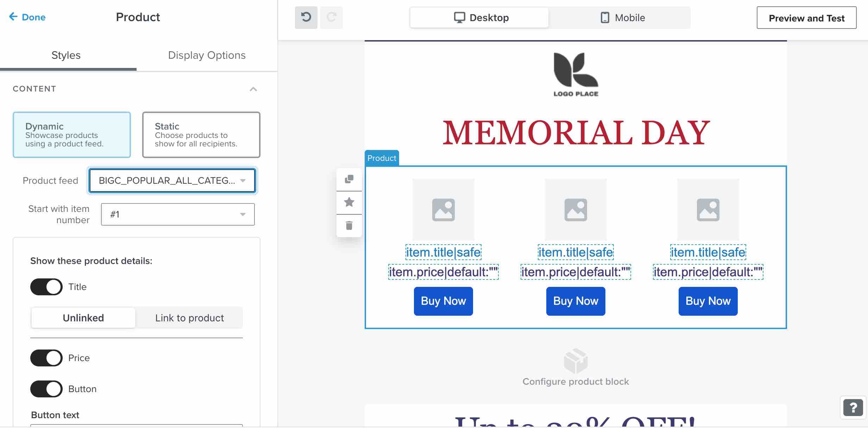Click the Link to product button

[189, 318]
